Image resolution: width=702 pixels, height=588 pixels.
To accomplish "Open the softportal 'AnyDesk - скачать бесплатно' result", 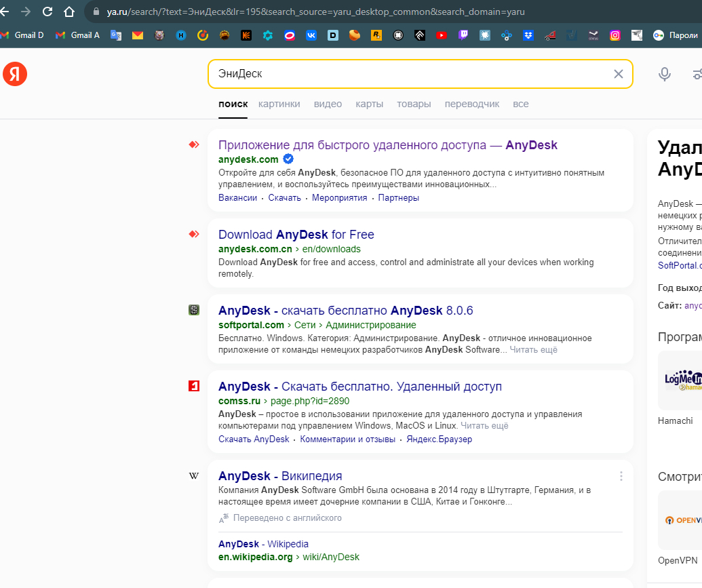I will coord(346,311).
